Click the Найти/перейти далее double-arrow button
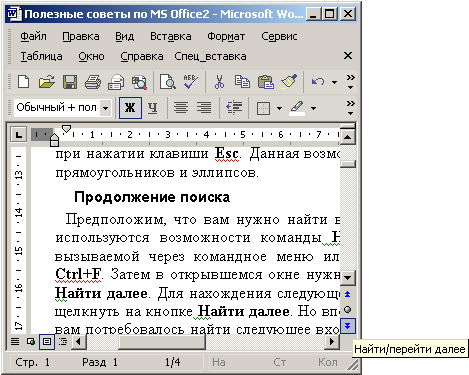 coord(348,326)
